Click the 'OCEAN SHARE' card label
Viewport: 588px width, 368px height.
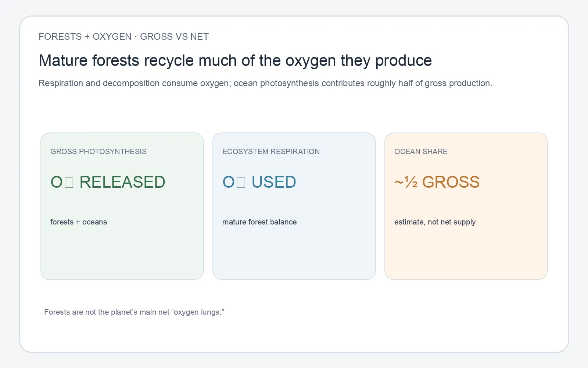pyautogui.click(x=421, y=152)
